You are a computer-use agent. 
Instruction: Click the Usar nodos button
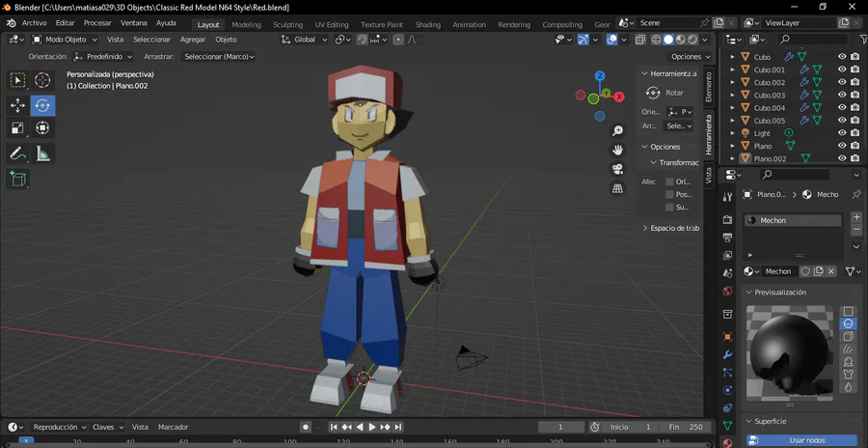pyautogui.click(x=801, y=441)
